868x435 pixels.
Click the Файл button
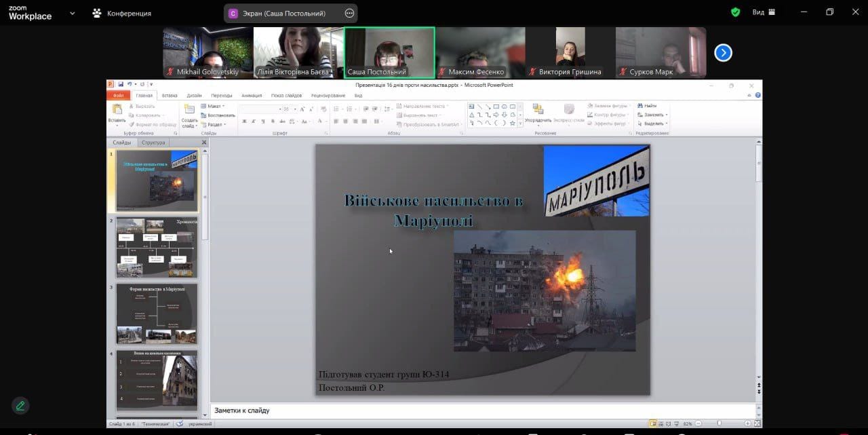point(119,96)
